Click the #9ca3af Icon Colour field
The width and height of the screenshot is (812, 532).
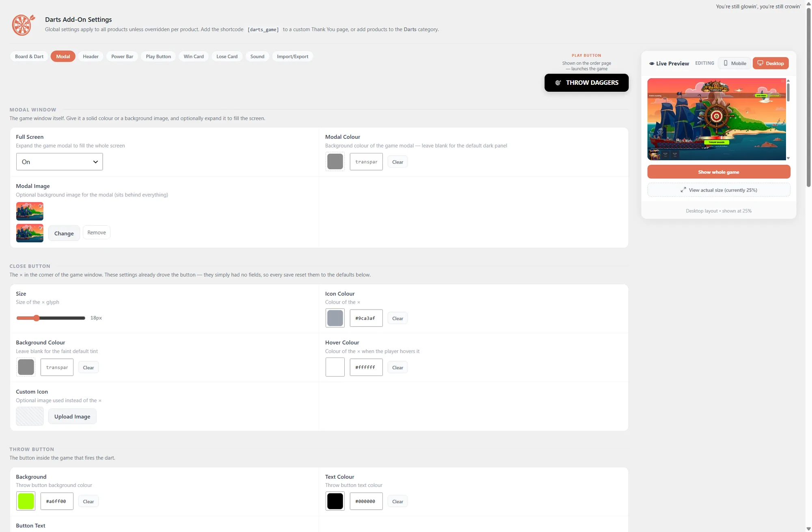[x=366, y=319]
